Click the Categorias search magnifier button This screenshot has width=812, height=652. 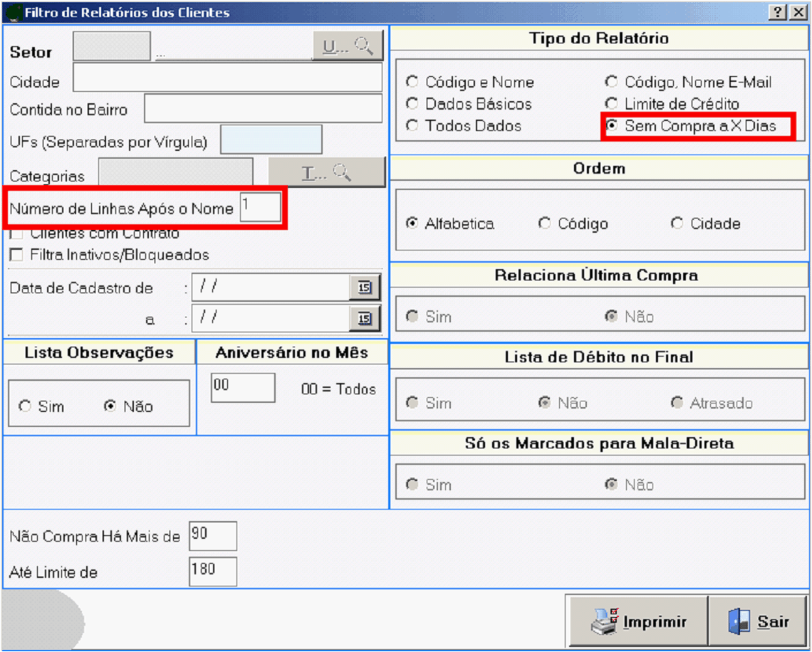click(326, 172)
